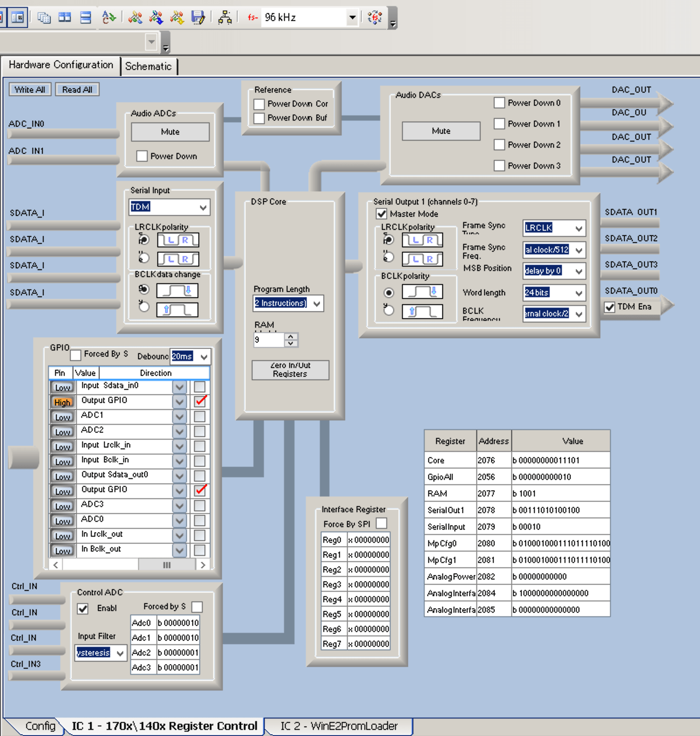Screen dimensions: 700x736
Task: Open IC 2 WinE2PromLoader tab
Action: click(x=339, y=726)
